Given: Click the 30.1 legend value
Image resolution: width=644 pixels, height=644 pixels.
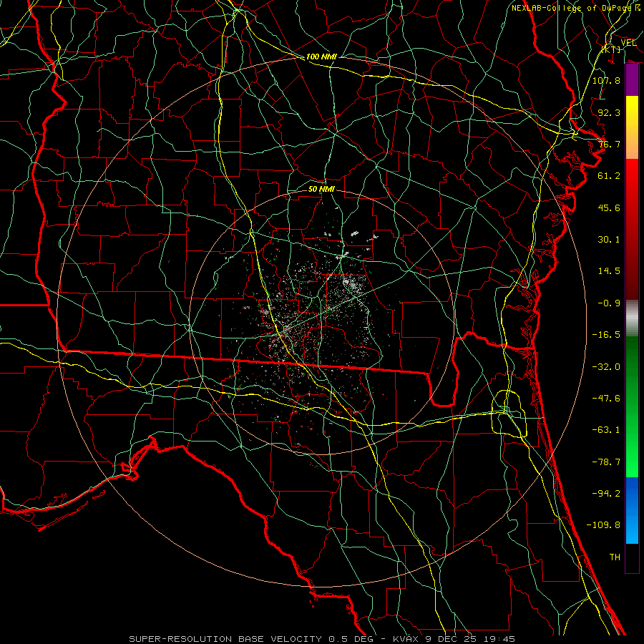Looking at the screenshot, I should click(x=609, y=240).
